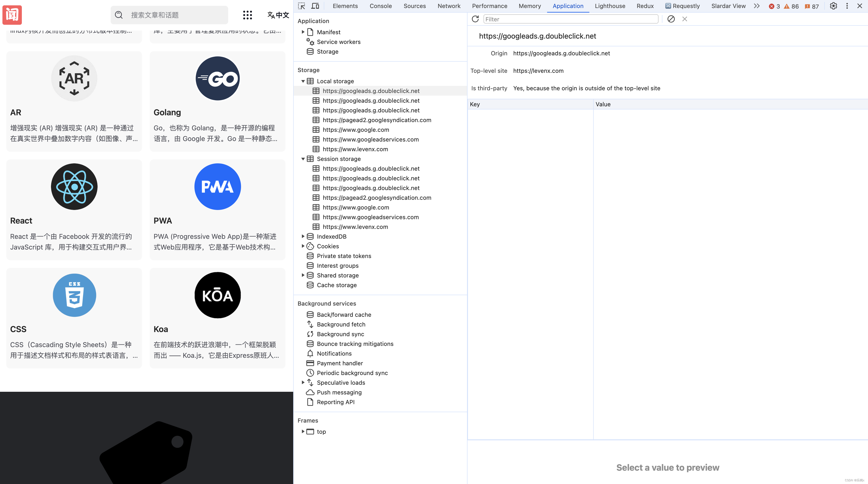The width and height of the screenshot is (868, 484).
Task: Open the Golang topic title
Action: 167,113
